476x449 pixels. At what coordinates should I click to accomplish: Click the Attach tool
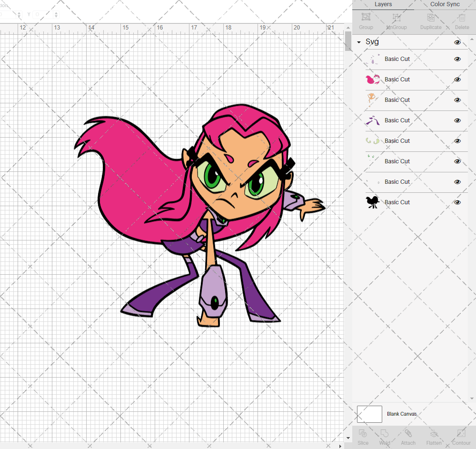(x=408, y=437)
